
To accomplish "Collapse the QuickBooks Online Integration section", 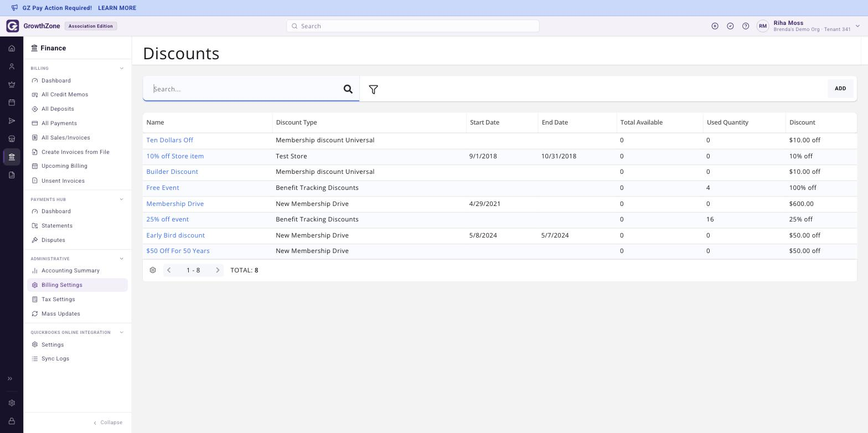I will [122, 333].
